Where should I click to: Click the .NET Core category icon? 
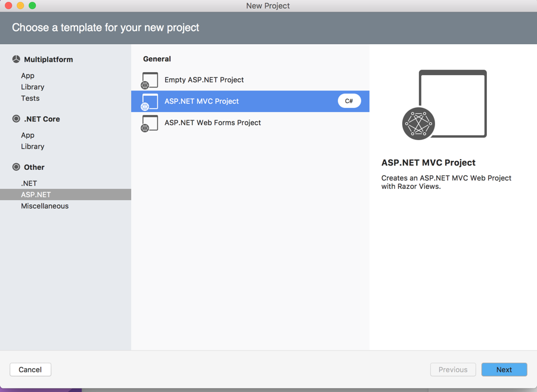click(16, 119)
